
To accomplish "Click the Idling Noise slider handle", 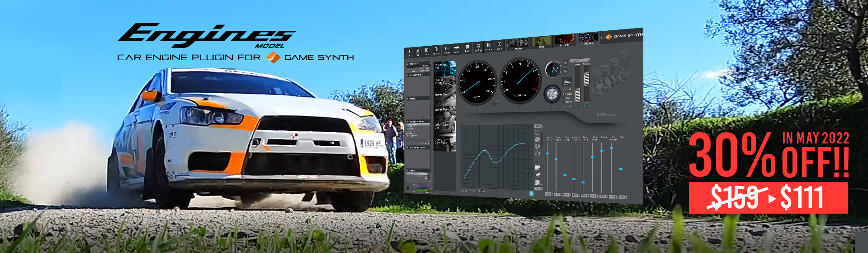I will click(x=592, y=157).
